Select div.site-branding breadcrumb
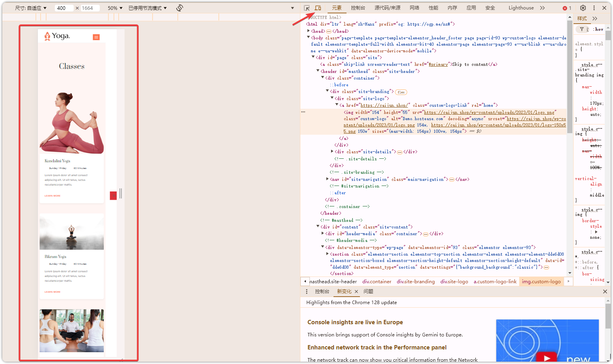 tap(416, 282)
